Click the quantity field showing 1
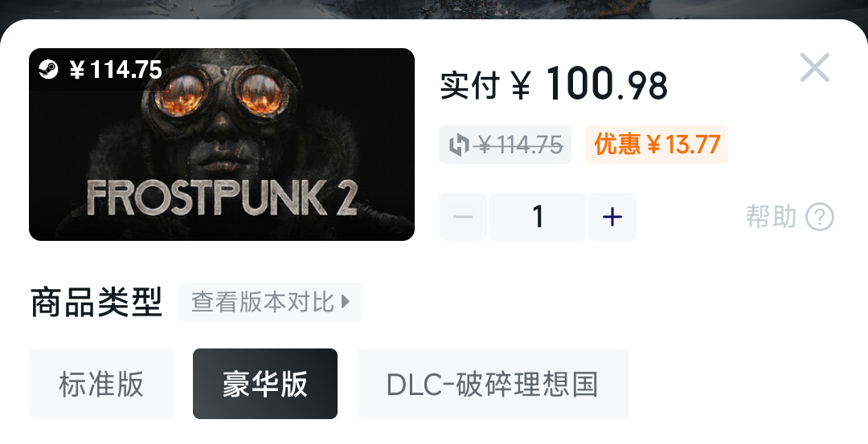 click(538, 217)
